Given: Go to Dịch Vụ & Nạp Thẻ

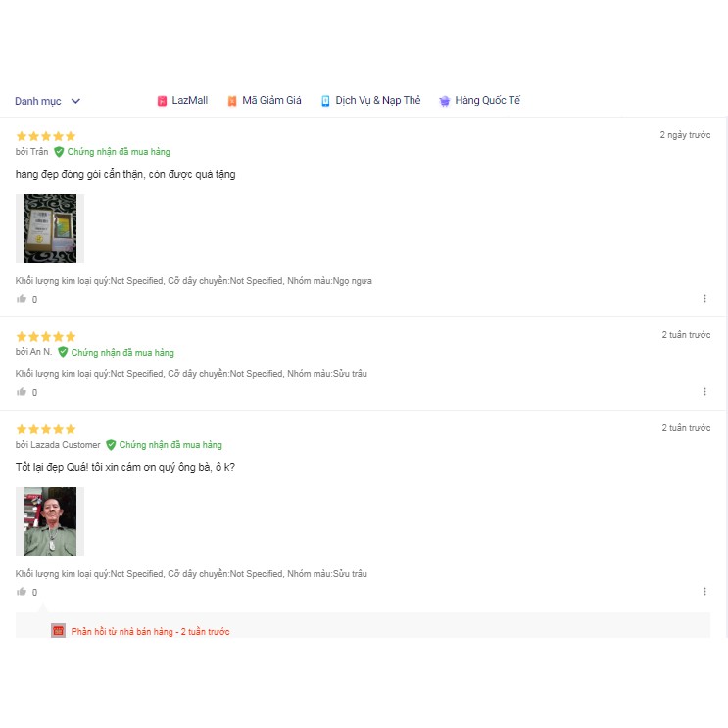Looking at the screenshot, I should 377,101.
